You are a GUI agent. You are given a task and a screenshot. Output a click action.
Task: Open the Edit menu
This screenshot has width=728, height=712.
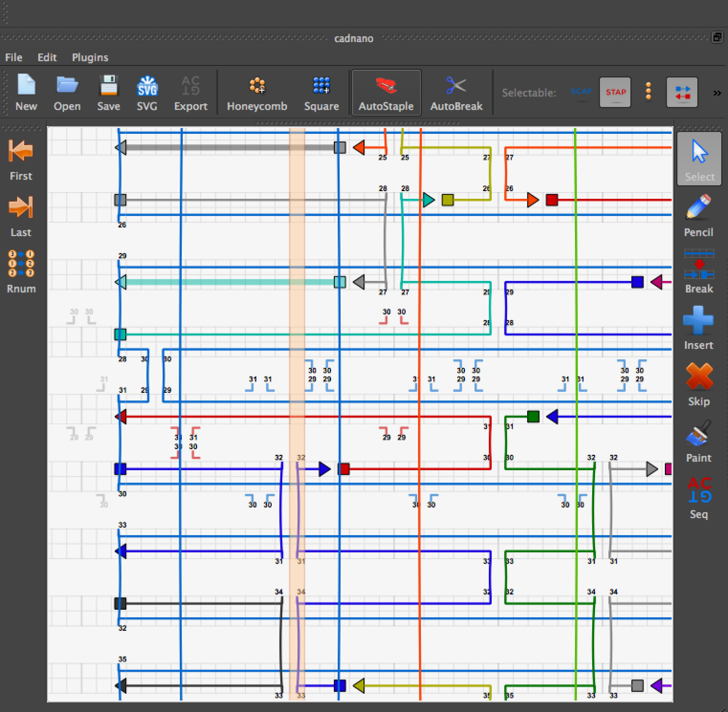(47, 57)
